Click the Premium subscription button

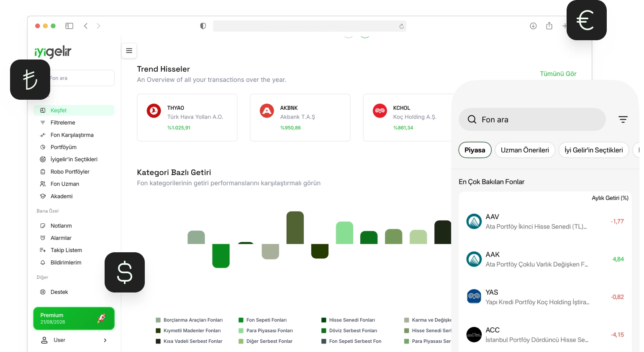coord(74,318)
